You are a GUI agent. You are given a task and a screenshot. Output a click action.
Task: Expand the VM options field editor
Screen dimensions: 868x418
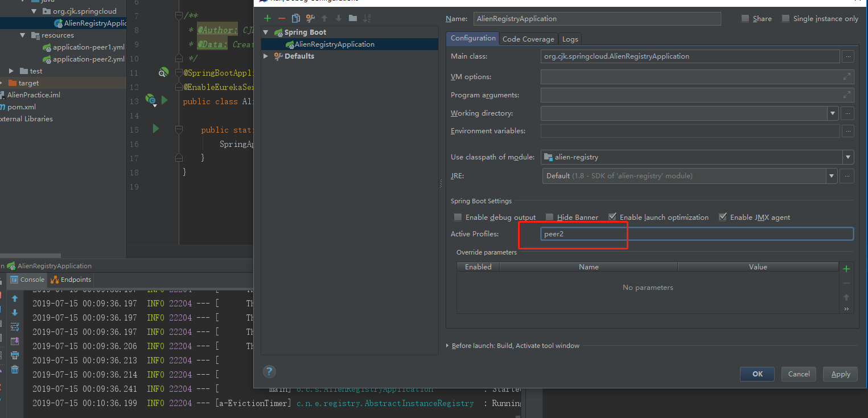coord(848,76)
